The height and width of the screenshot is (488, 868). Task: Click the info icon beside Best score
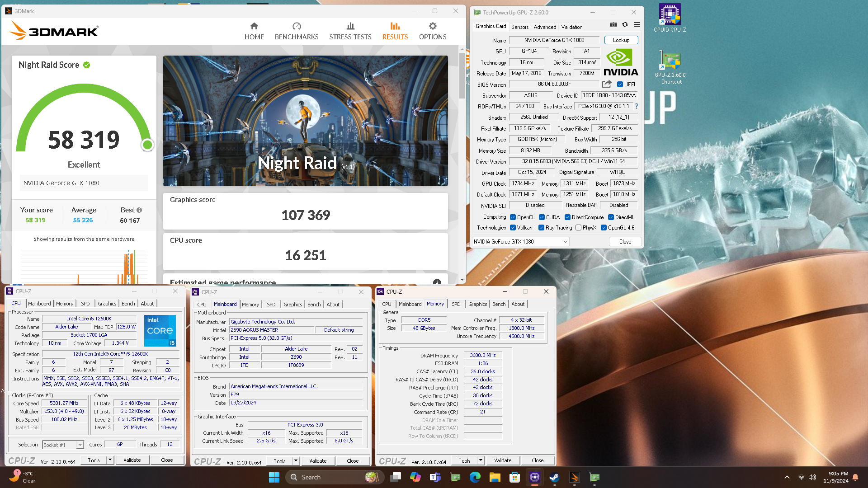tap(139, 210)
